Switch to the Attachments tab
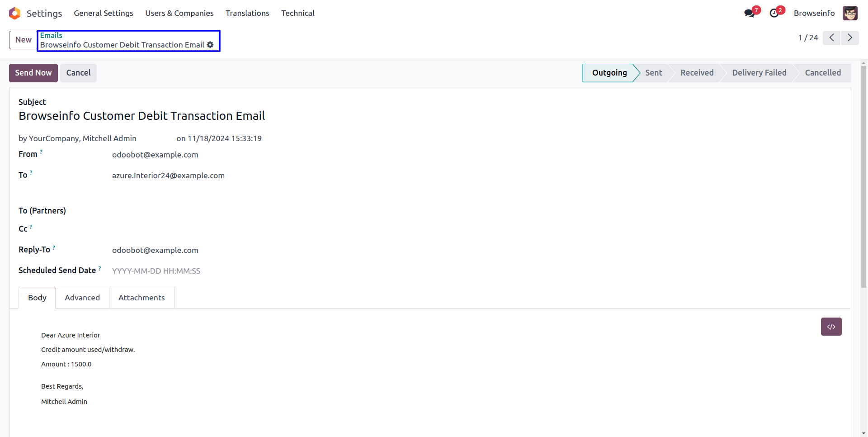The width and height of the screenshot is (868, 437). click(142, 298)
